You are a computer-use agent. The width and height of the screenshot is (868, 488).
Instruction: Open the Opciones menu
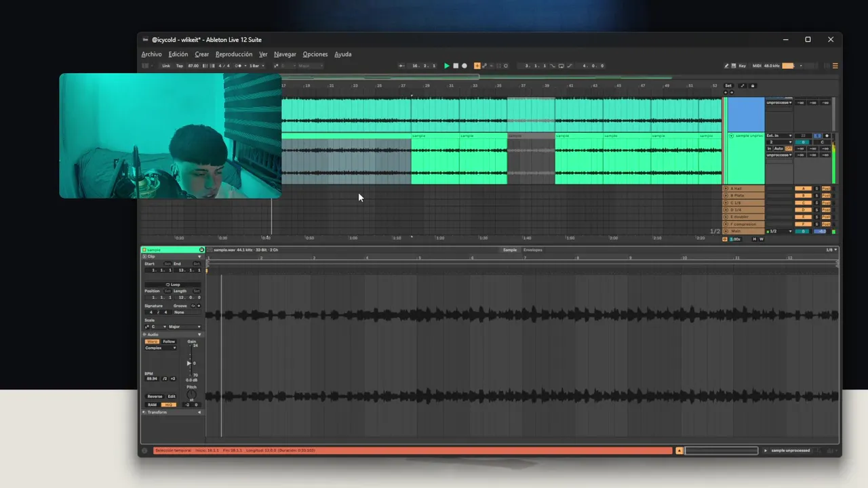tap(315, 54)
